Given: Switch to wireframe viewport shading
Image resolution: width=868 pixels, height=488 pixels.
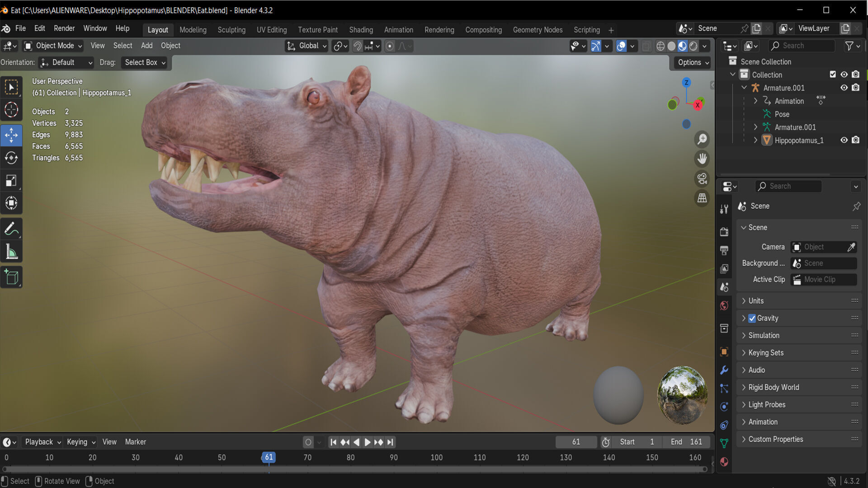Looking at the screenshot, I should coord(660,46).
